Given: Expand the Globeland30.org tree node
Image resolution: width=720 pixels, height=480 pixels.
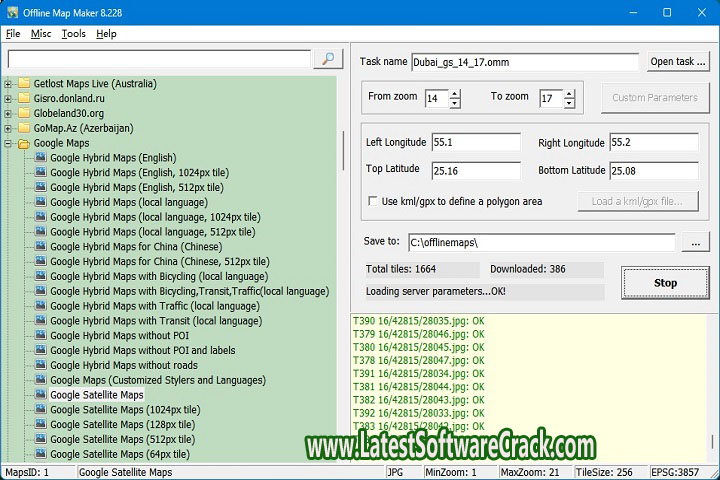Looking at the screenshot, I should click(x=8, y=114).
